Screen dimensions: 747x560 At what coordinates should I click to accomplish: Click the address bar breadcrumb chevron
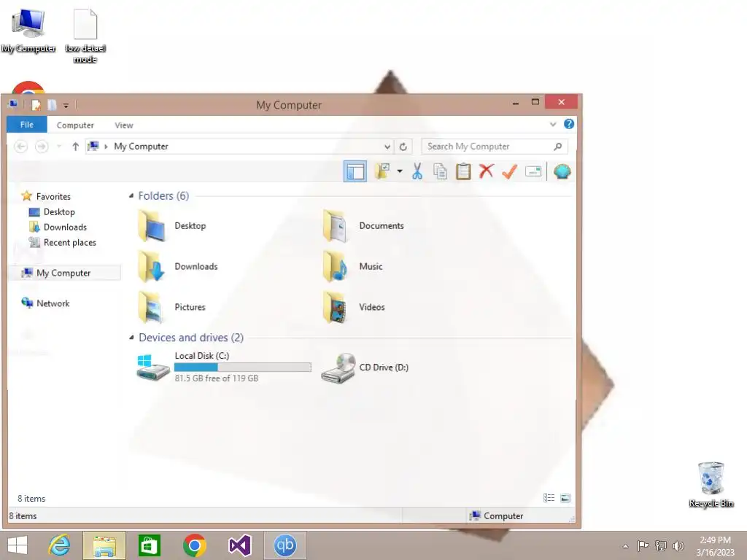click(x=106, y=147)
